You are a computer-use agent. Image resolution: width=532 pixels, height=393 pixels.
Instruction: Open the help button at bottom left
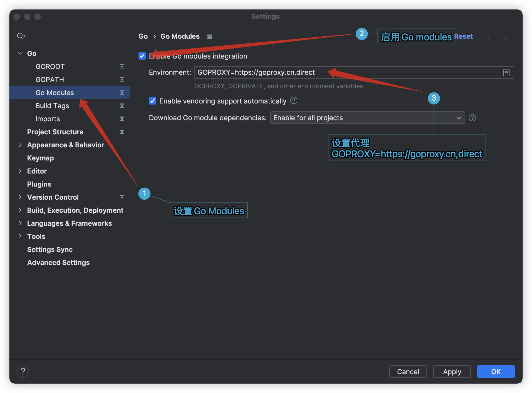point(23,371)
